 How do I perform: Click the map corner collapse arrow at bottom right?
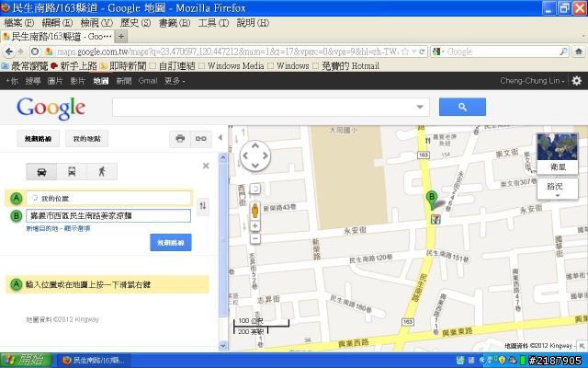coord(582,346)
